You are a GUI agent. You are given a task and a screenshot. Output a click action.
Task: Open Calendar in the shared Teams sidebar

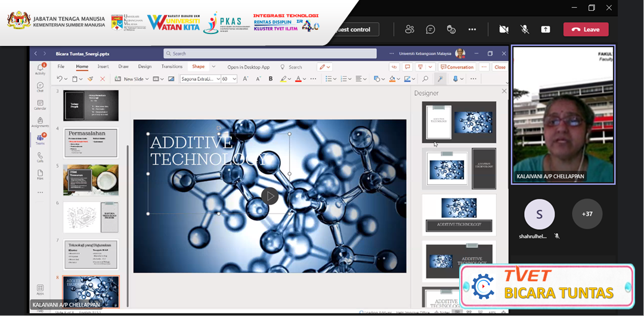40,105
